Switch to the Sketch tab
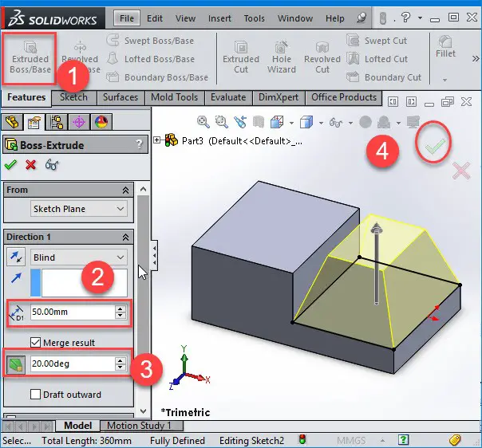This screenshot has height=448, width=482. (x=73, y=97)
